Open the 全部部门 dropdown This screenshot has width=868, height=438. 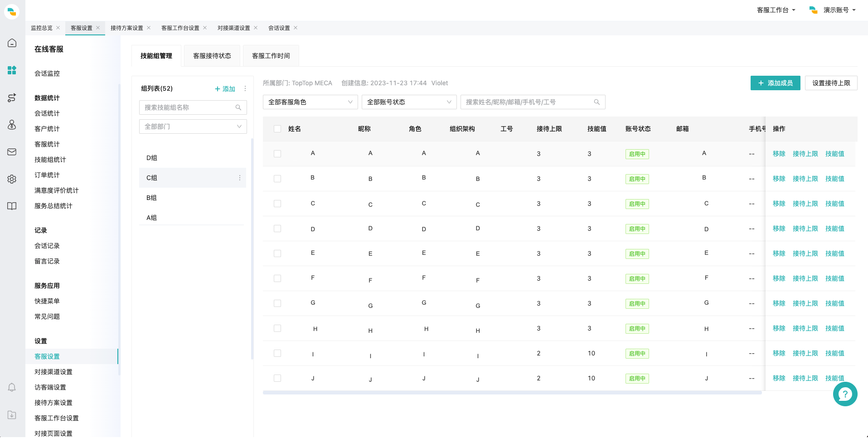193,127
